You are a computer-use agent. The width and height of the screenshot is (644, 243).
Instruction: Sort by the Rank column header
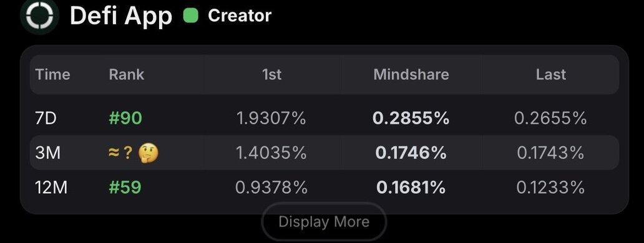(x=127, y=75)
